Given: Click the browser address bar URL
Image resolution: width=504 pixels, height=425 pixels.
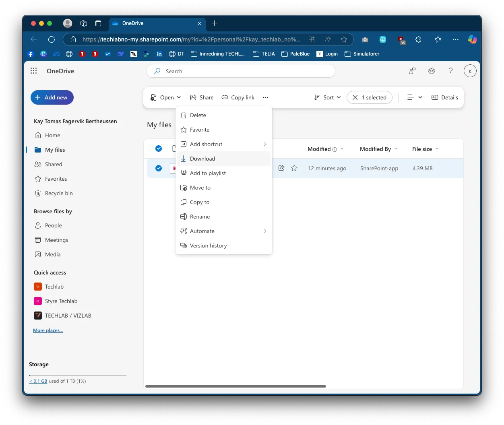Looking at the screenshot, I should [191, 39].
